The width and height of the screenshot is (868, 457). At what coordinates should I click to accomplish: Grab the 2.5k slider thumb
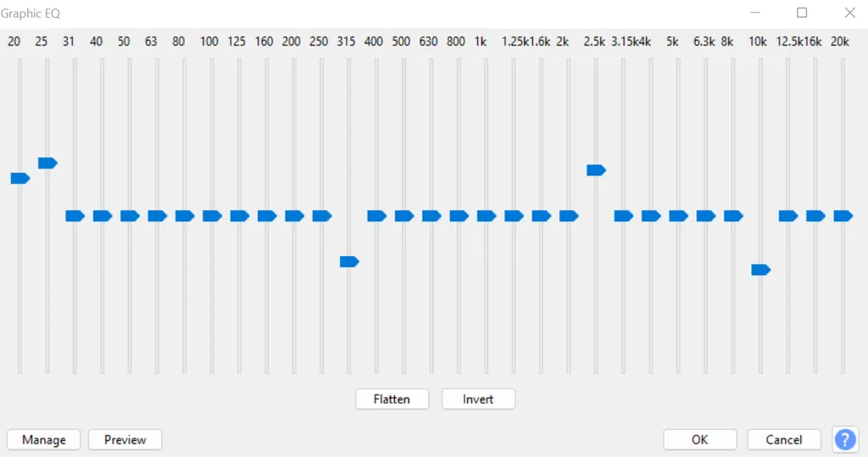(596, 170)
